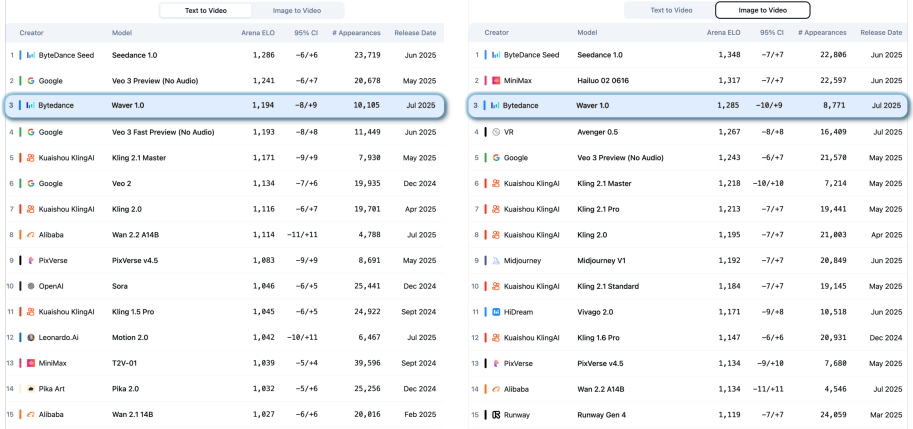The image size is (913, 429).
Task: Click Kuaishou logo in Kling 2.1 Standard row
Action: [496, 286]
